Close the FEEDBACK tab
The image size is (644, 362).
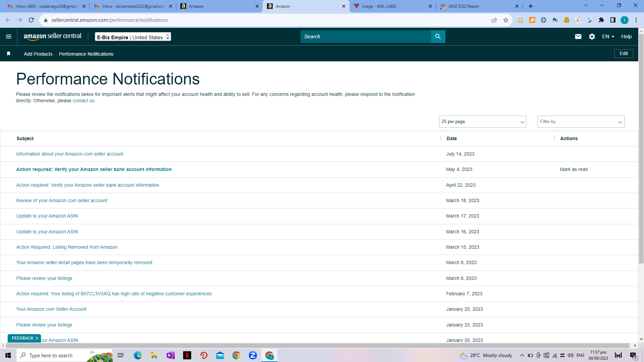coord(37,338)
